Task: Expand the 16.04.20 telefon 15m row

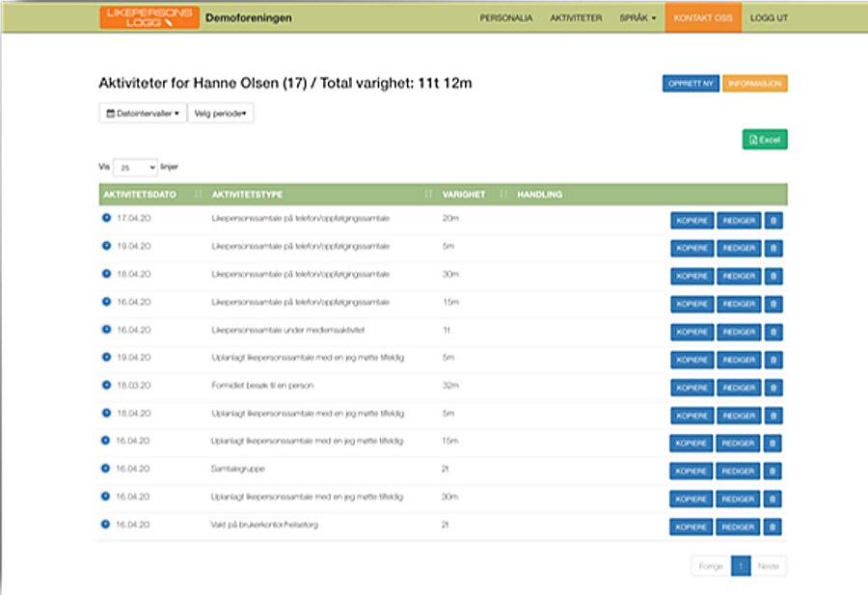Action: (x=106, y=301)
